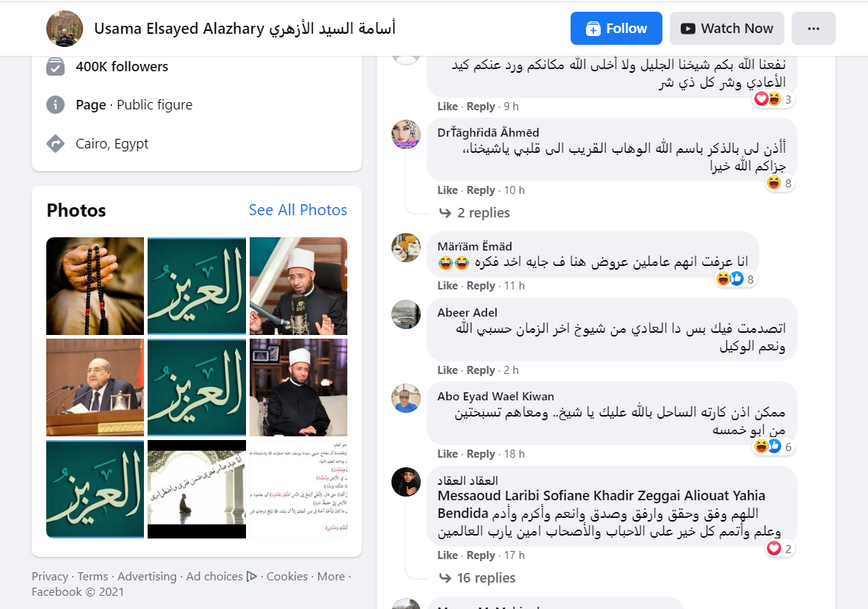
Task: Open the Privacy footer link
Action: (x=50, y=577)
